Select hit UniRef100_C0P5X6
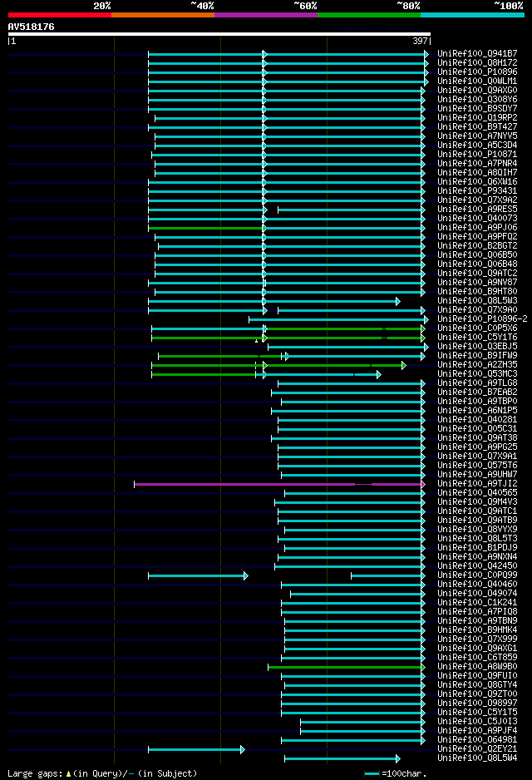Image resolution: width=532 pixels, height=780 pixels. pyautogui.click(x=477, y=328)
